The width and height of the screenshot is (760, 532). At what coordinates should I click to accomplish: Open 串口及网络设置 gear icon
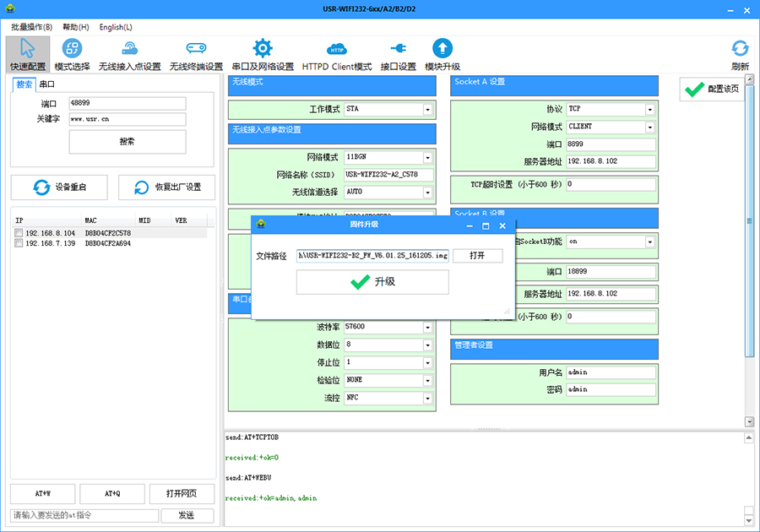pos(263,48)
